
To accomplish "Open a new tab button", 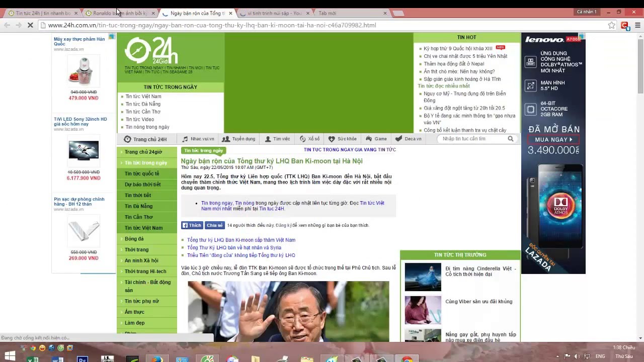I will [398, 13].
